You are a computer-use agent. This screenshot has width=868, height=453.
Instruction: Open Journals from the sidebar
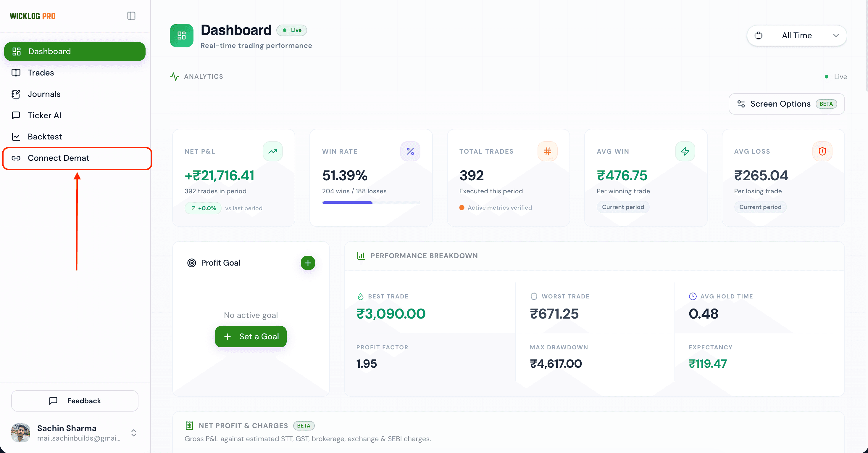point(75,94)
